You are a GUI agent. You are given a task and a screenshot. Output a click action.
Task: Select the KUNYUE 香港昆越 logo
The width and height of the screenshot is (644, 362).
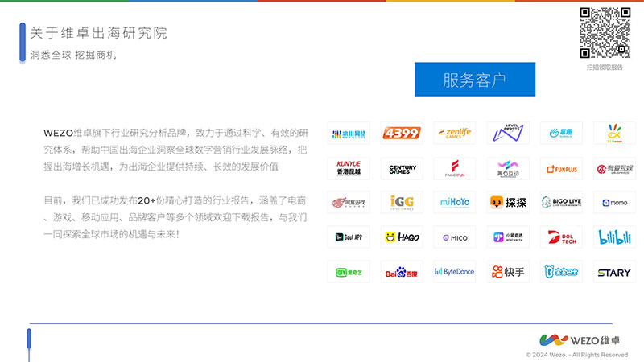349,169
